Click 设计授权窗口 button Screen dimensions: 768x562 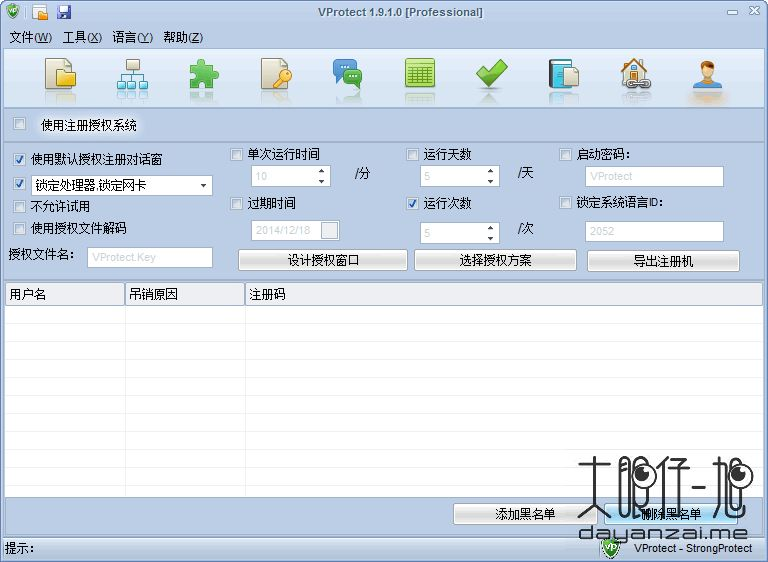(x=323, y=260)
